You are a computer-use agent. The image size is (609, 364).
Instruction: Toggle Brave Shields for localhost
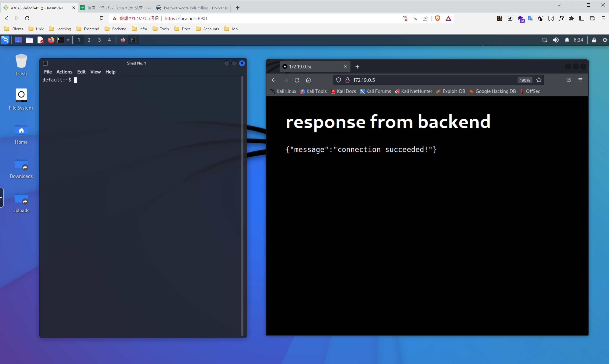point(437,18)
